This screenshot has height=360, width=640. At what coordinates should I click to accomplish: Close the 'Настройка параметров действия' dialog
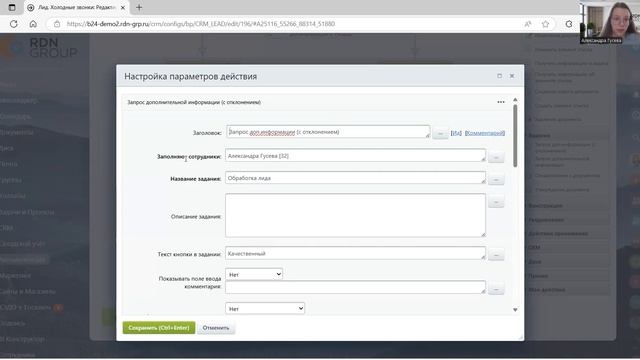(x=512, y=76)
